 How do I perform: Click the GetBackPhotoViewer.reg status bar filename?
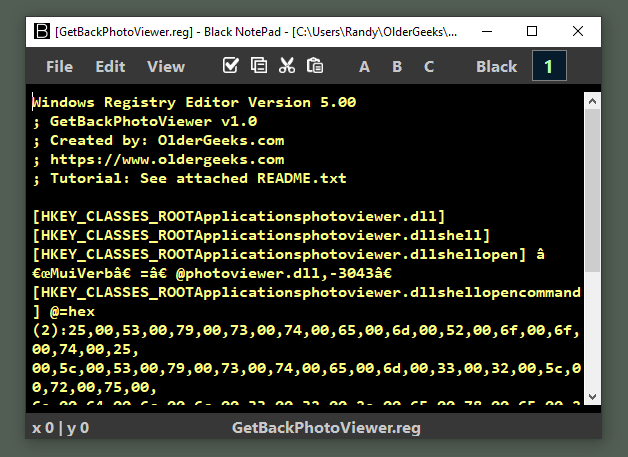click(x=326, y=428)
